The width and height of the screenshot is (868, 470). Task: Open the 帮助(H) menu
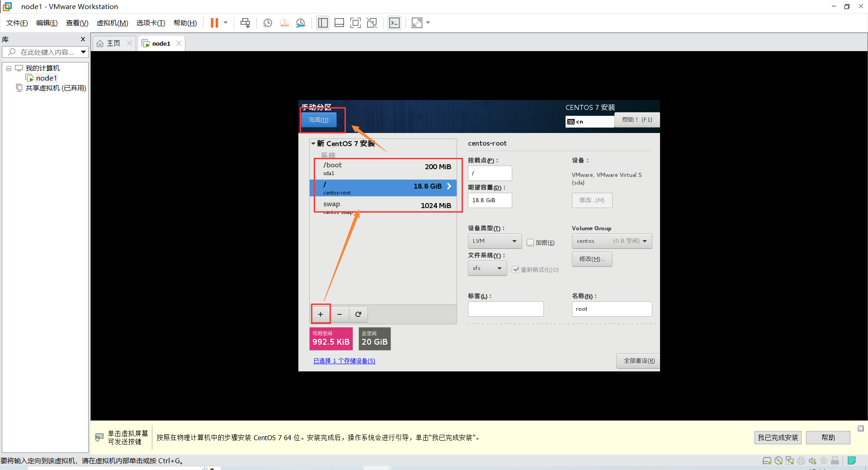185,23
